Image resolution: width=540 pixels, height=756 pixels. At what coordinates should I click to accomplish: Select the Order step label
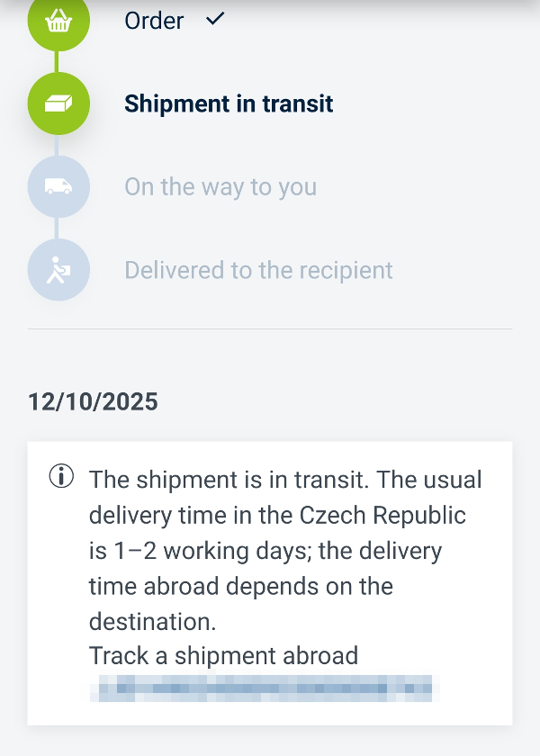(x=154, y=21)
